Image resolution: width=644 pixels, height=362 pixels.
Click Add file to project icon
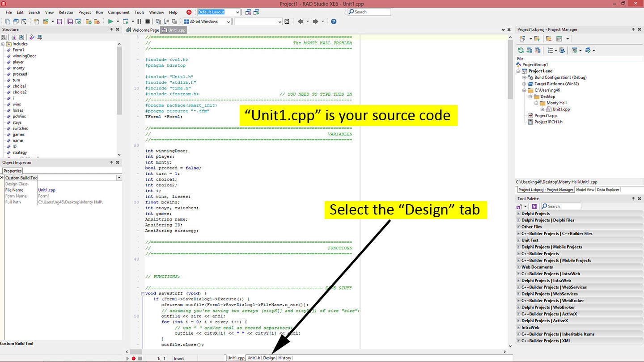[x=89, y=21]
